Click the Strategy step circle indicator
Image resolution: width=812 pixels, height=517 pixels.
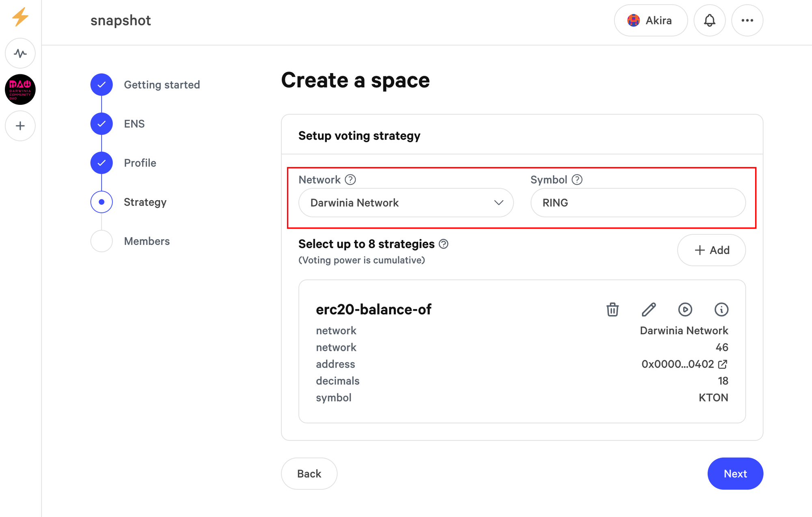pos(101,202)
